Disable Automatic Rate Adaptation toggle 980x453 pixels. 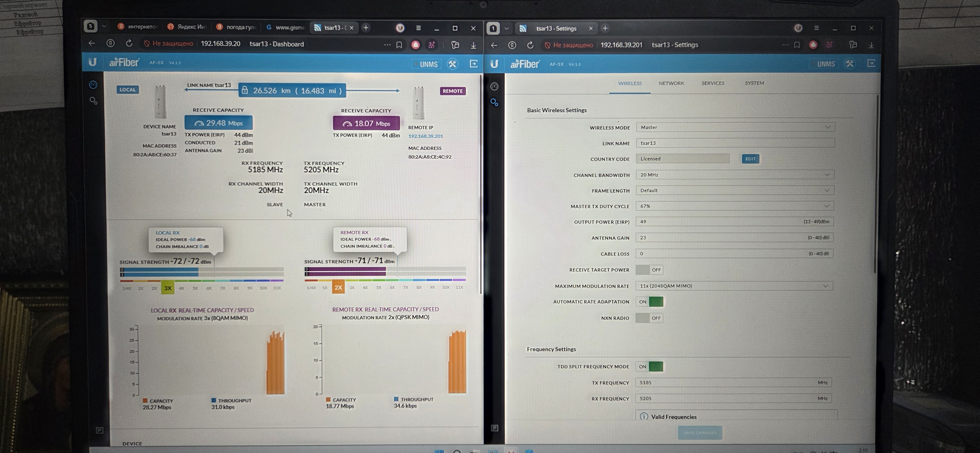(x=649, y=302)
